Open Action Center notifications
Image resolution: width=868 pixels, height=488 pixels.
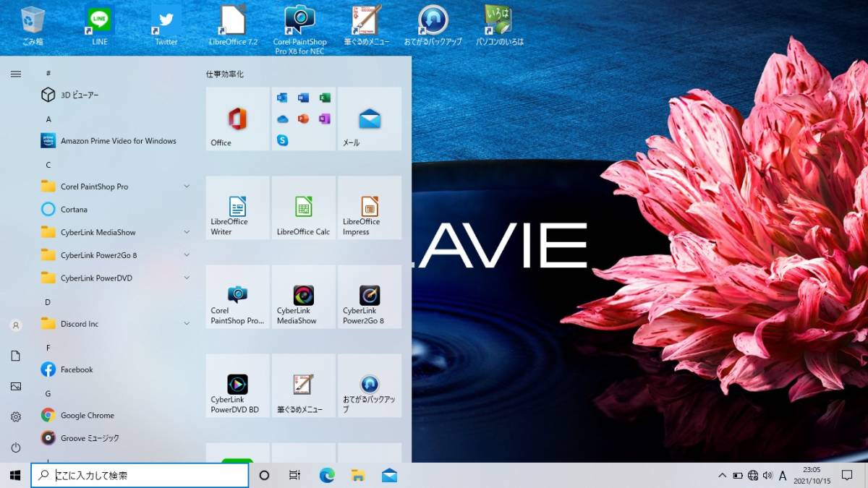tap(847, 475)
